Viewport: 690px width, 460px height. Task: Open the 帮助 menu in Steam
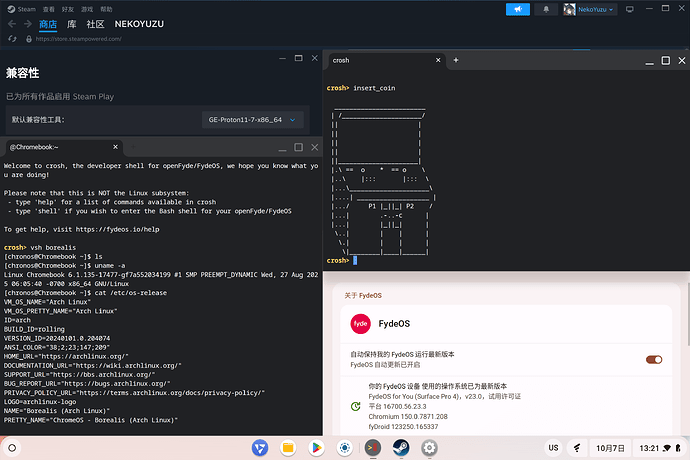(x=106, y=9)
